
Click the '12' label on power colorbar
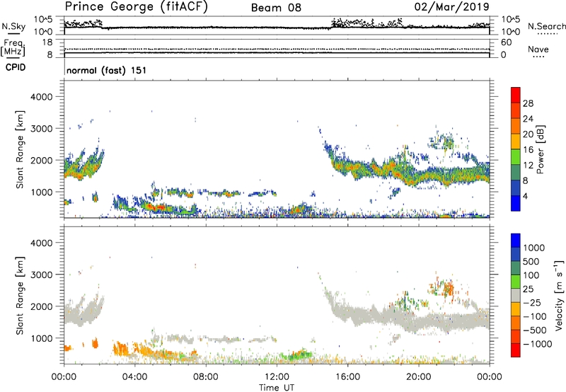click(x=528, y=166)
